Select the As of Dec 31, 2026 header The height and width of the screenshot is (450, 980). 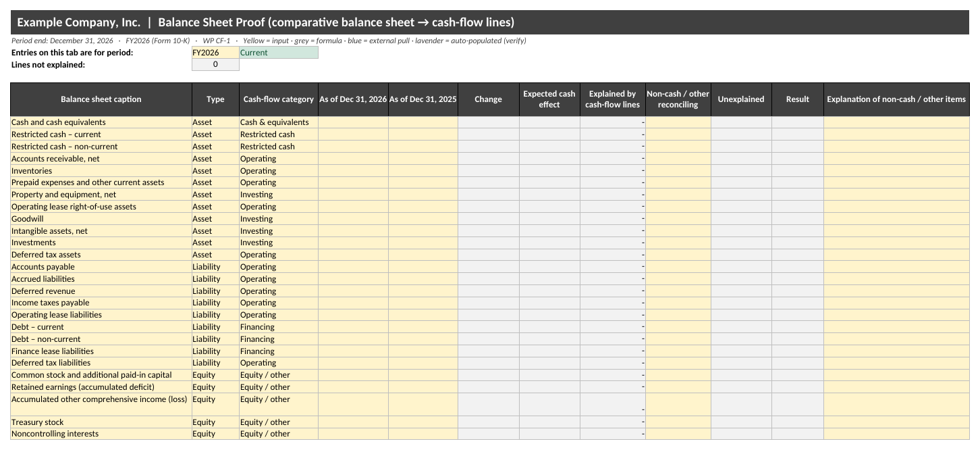pos(353,99)
